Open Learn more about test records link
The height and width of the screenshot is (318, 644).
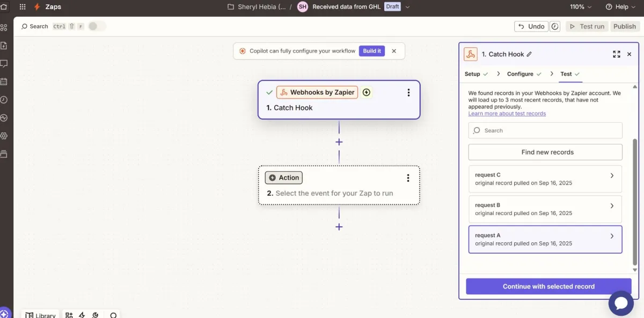(507, 114)
